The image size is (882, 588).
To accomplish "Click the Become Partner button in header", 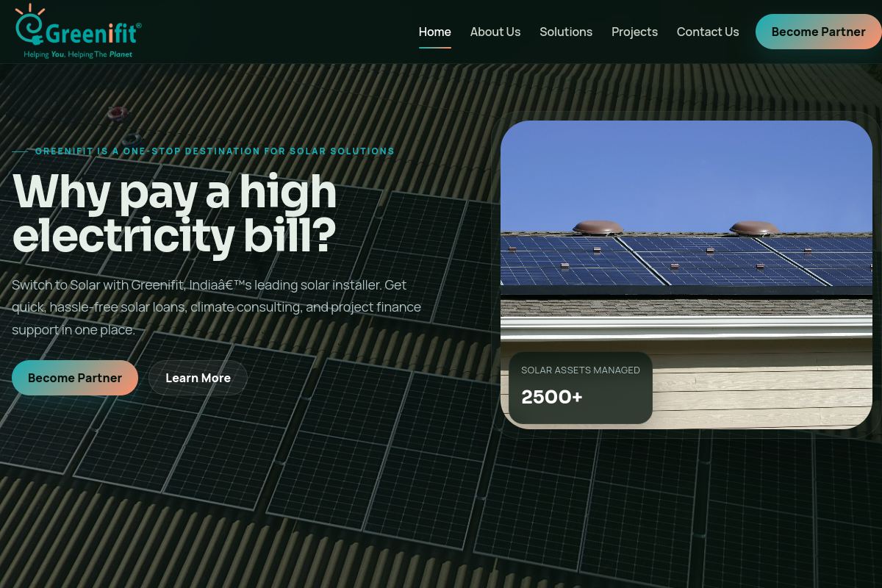I will (x=818, y=32).
